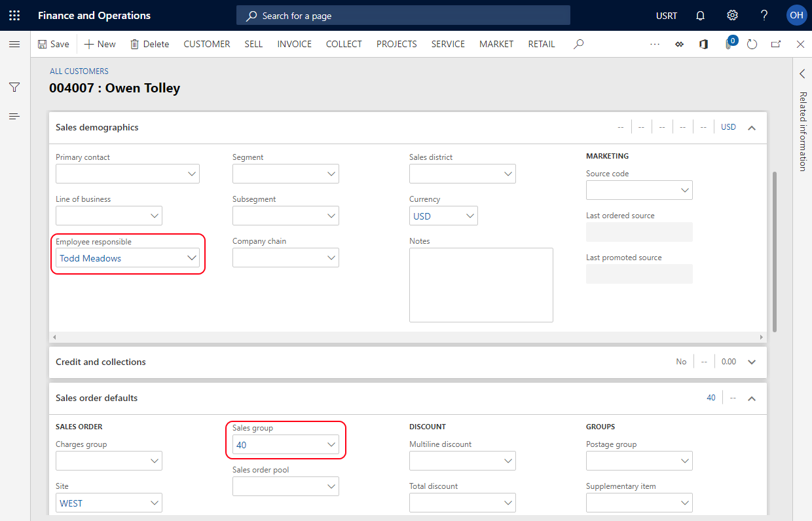Click the Search for a page box
Screen dimensions: 812x521
point(403,16)
